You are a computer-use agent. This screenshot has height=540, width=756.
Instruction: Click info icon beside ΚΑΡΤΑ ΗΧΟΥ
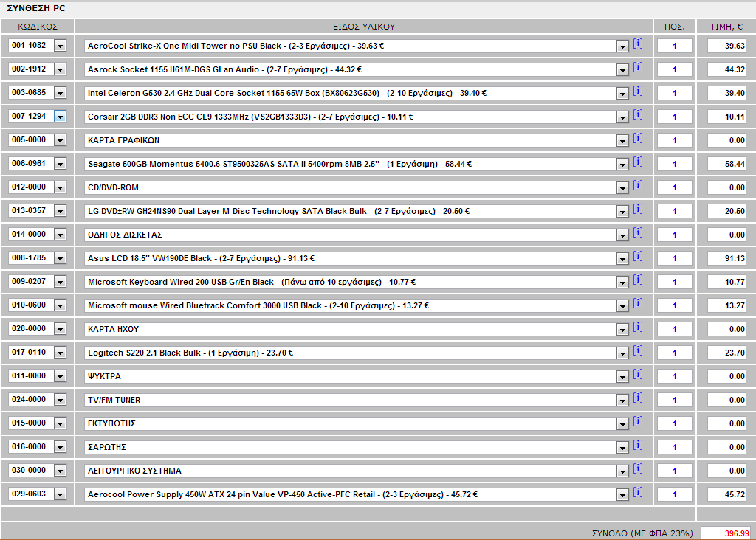[637, 327]
